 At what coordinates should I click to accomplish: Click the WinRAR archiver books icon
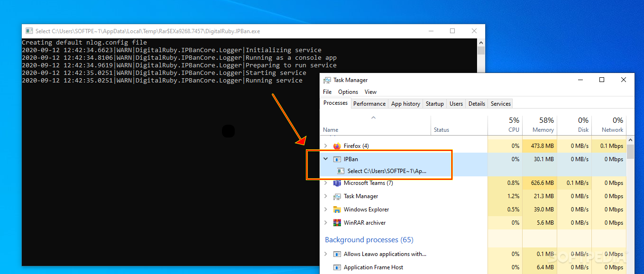pos(337,223)
